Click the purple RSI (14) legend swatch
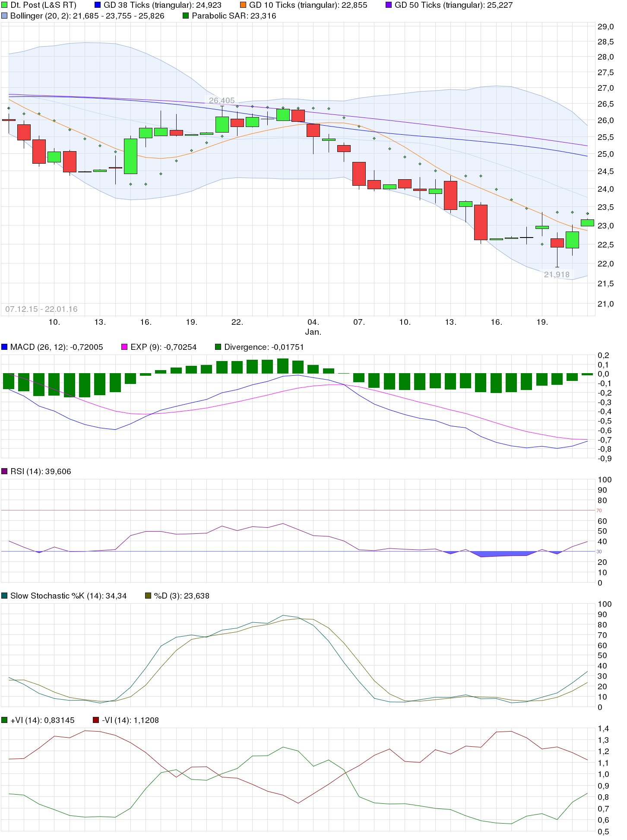The width and height of the screenshot is (627, 840). (x=4, y=471)
